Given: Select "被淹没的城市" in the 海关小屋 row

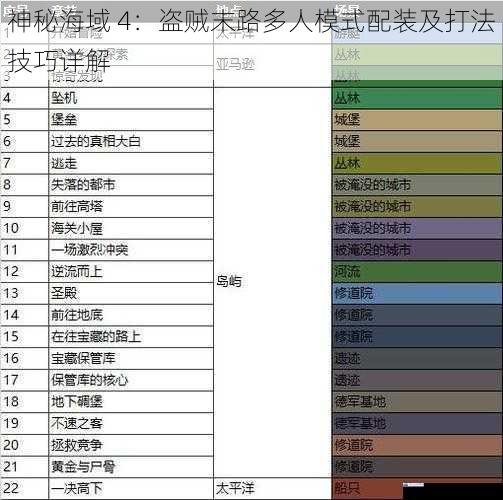Looking at the screenshot, I should (x=417, y=228).
